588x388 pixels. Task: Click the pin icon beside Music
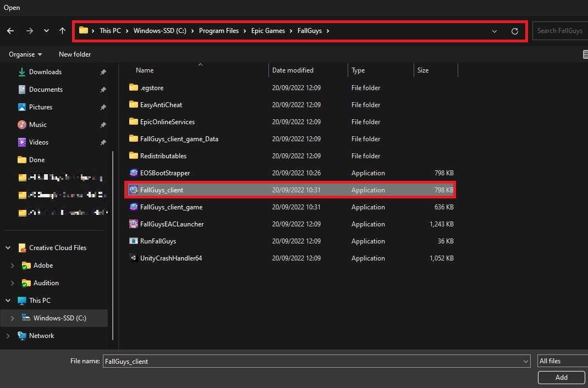pyautogui.click(x=103, y=125)
